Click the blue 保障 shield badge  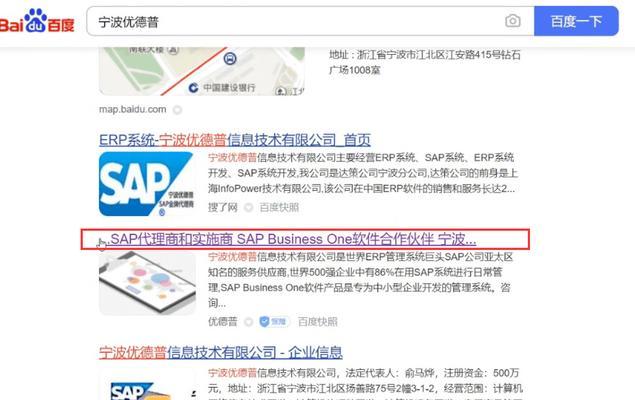pos(272,321)
